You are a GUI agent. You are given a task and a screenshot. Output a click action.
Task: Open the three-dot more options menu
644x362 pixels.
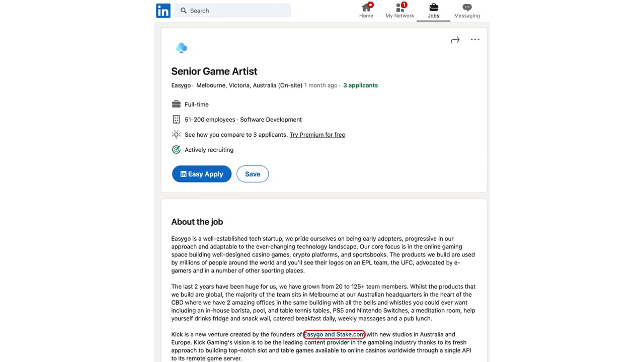(475, 39)
